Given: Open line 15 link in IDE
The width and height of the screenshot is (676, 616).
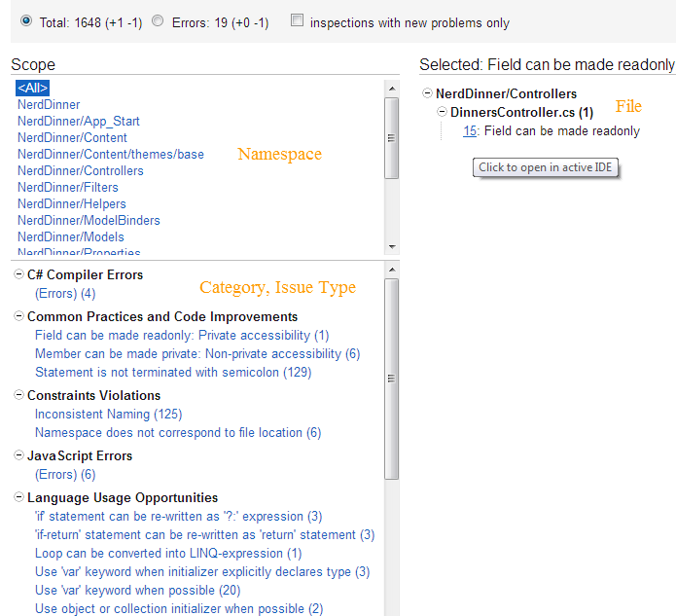Looking at the screenshot, I should pos(470,131).
